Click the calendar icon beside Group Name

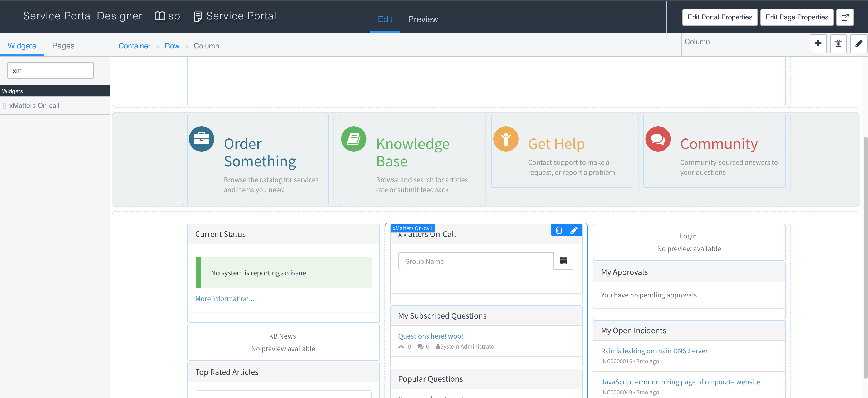(x=563, y=261)
